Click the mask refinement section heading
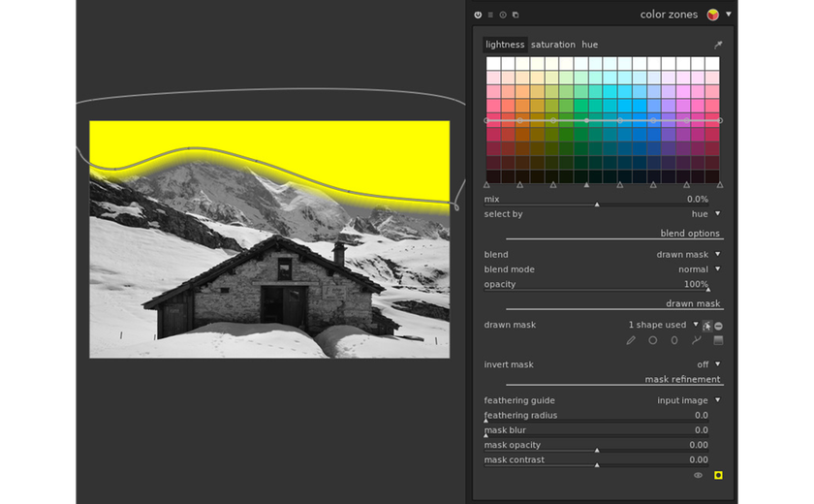Screen dimensions: 814x504 pyautogui.click(x=682, y=379)
